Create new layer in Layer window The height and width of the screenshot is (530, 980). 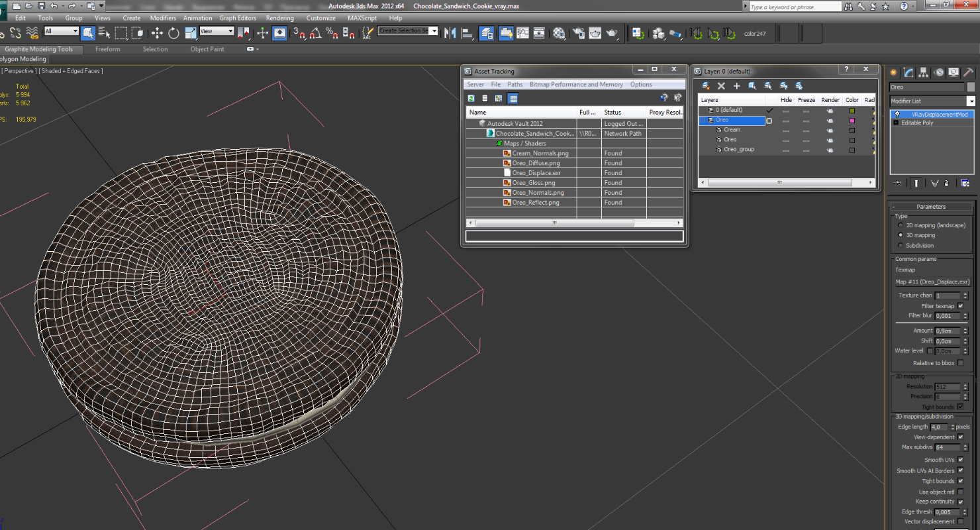pyautogui.click(x=706, y=85)
